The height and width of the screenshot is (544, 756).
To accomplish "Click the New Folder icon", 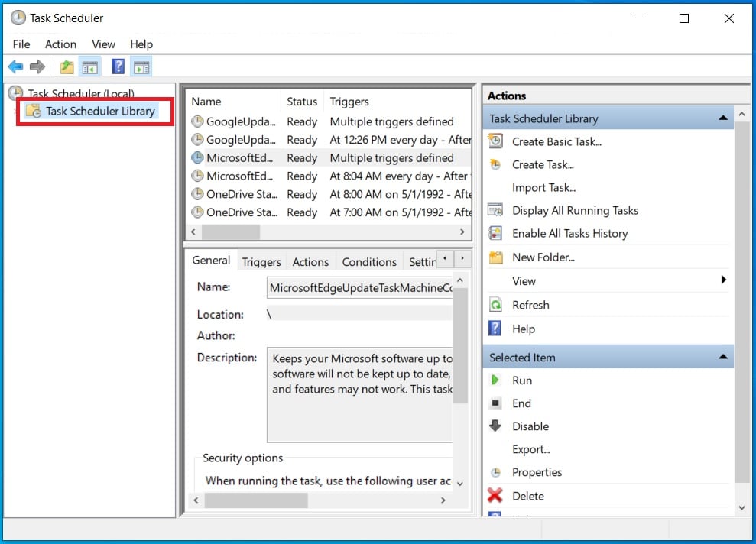I will tap(495, 257).
